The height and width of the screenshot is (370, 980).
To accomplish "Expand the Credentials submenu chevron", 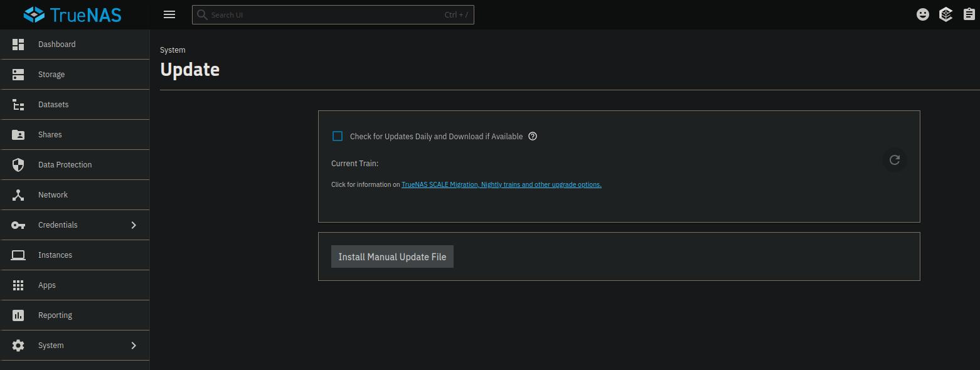I will (134, 225).
